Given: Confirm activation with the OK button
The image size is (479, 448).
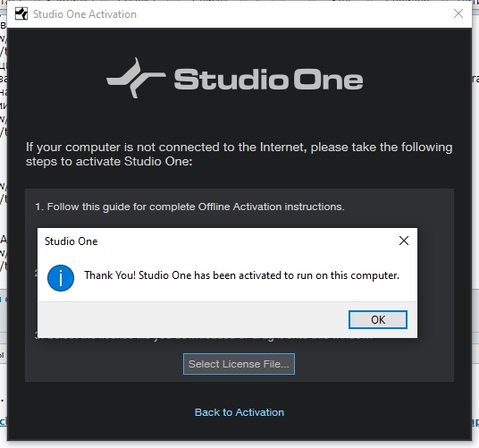Looking at the screenshot, I should pos(378,319).
